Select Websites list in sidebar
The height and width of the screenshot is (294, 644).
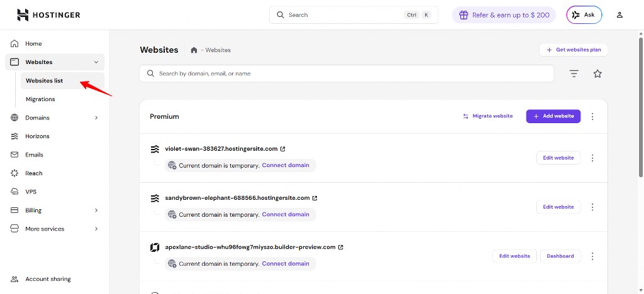(x=62, y=81)
